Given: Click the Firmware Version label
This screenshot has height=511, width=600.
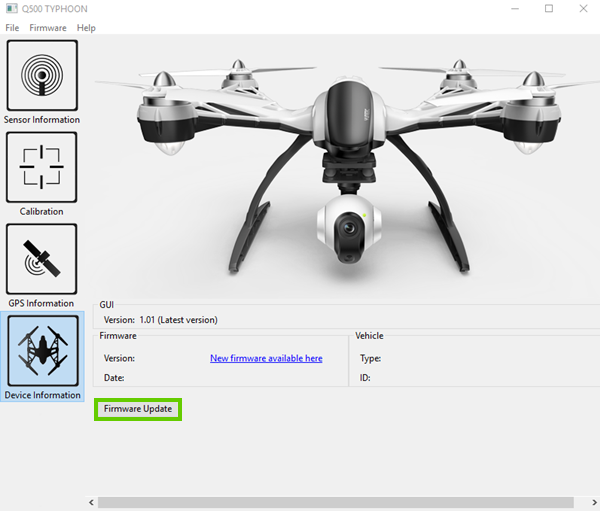Looking at the screenshot, I should click(x=119, y=358).
